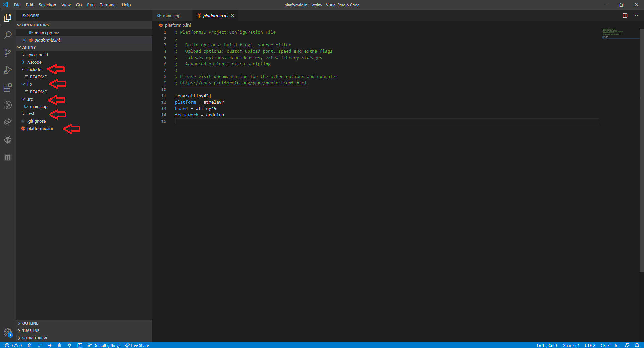The height and width of the screenshot is (348, 644).
Task: Open README inside the lib folder
Action: pos(84,92)
